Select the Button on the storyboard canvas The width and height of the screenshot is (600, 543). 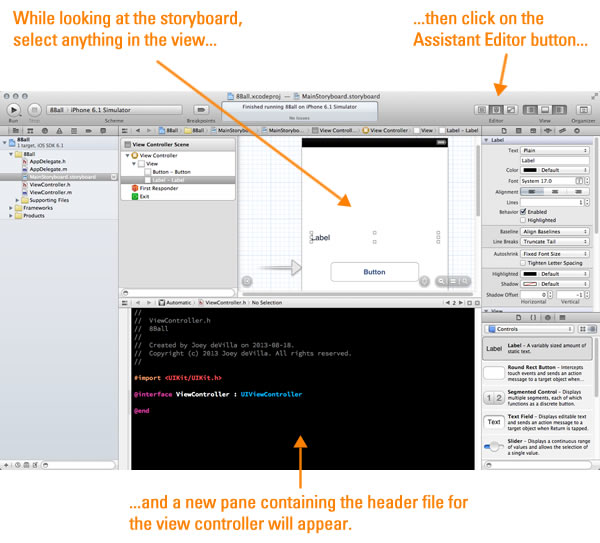(x=375, y=272)
